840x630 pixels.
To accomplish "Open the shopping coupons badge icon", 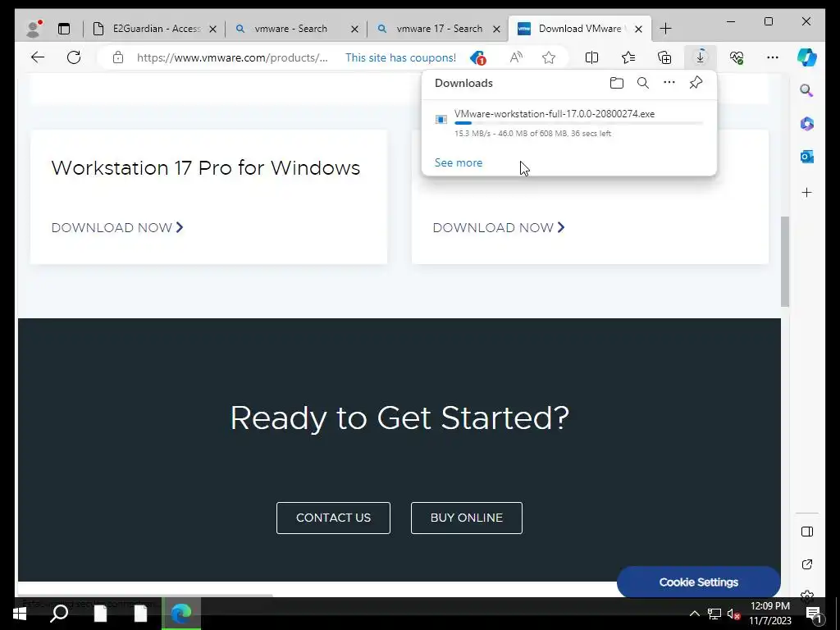I will [x=477, y=57].
